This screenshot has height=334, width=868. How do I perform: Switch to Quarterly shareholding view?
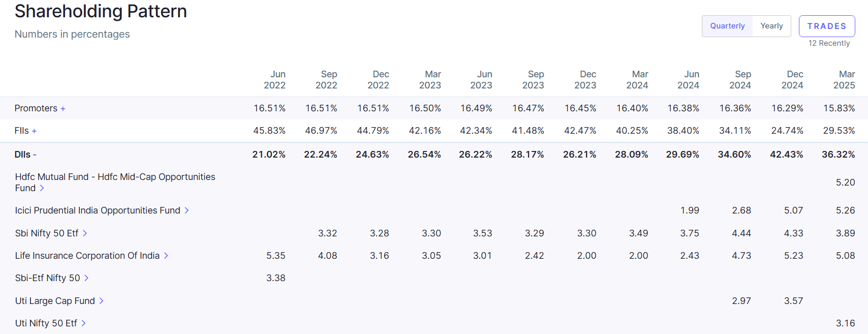click(727, 26)
